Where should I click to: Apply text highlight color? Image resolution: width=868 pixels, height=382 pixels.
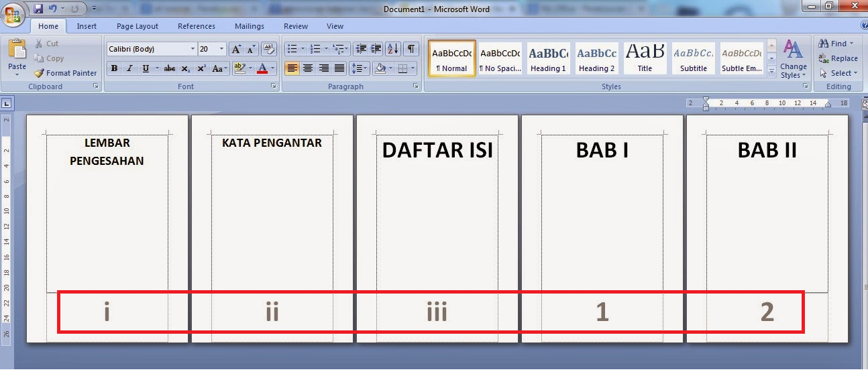tap(239, 68)
